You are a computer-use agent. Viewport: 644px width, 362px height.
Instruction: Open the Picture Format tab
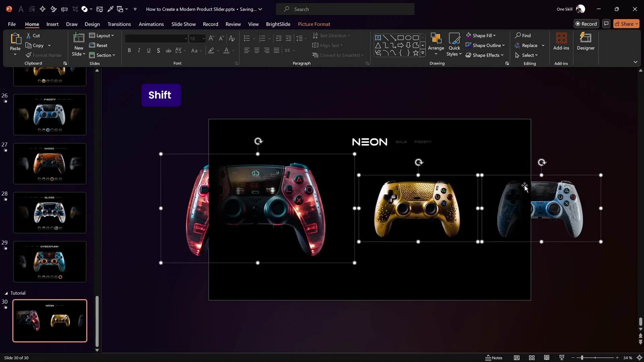point(314,24)
